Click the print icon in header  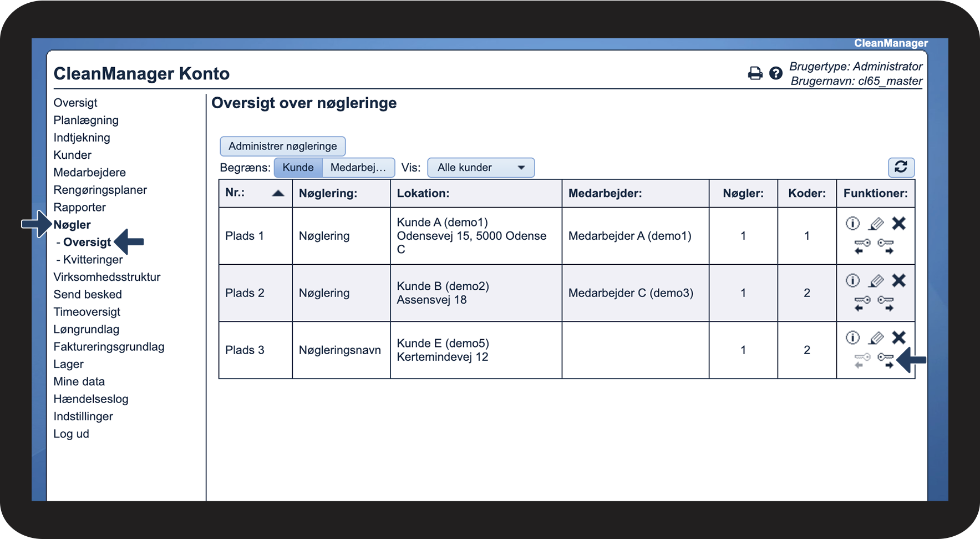pos(755,73)
